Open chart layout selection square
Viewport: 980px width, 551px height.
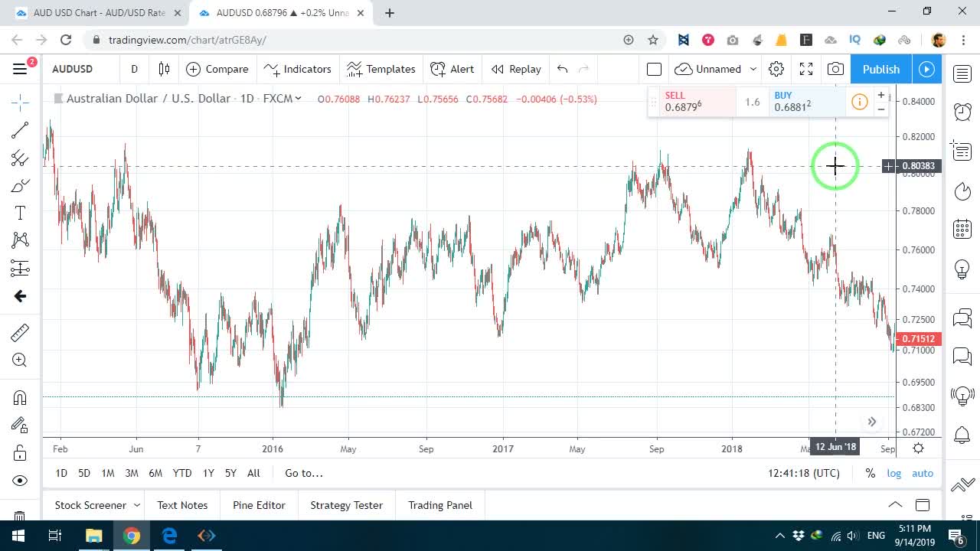pyautogui.click(x=654, y=69)
